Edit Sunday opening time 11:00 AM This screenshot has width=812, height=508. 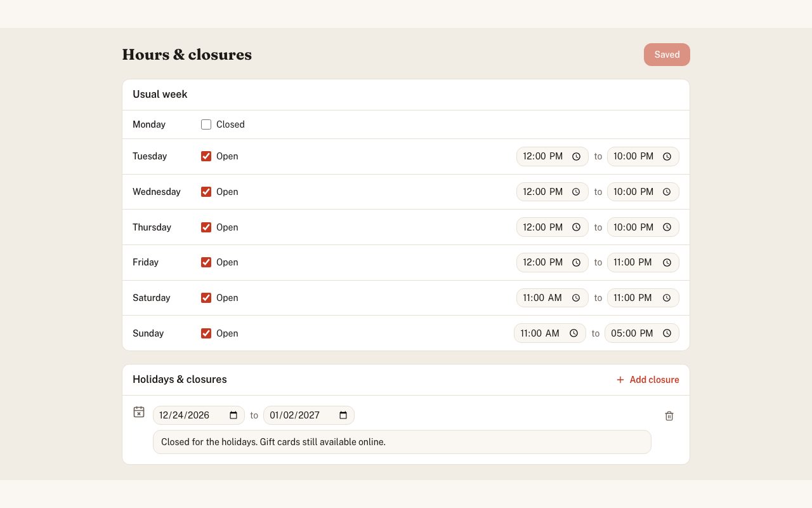pyautogui.click(x=550, y=333)
